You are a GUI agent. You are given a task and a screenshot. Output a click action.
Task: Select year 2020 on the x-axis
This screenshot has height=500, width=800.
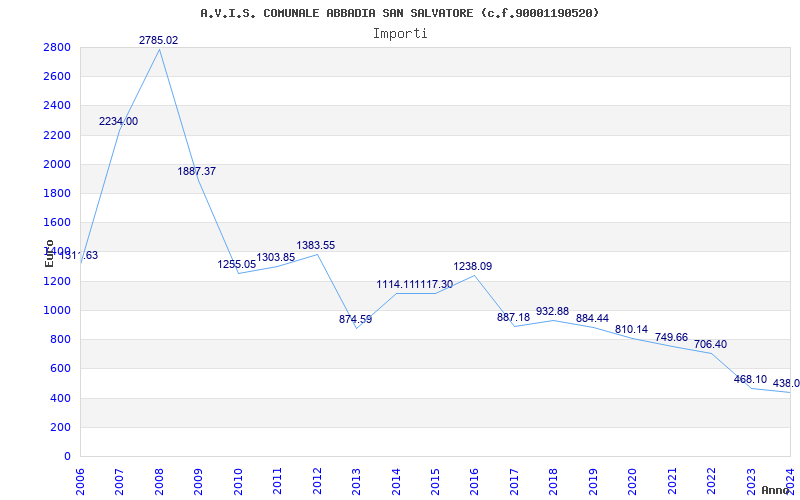633,481
